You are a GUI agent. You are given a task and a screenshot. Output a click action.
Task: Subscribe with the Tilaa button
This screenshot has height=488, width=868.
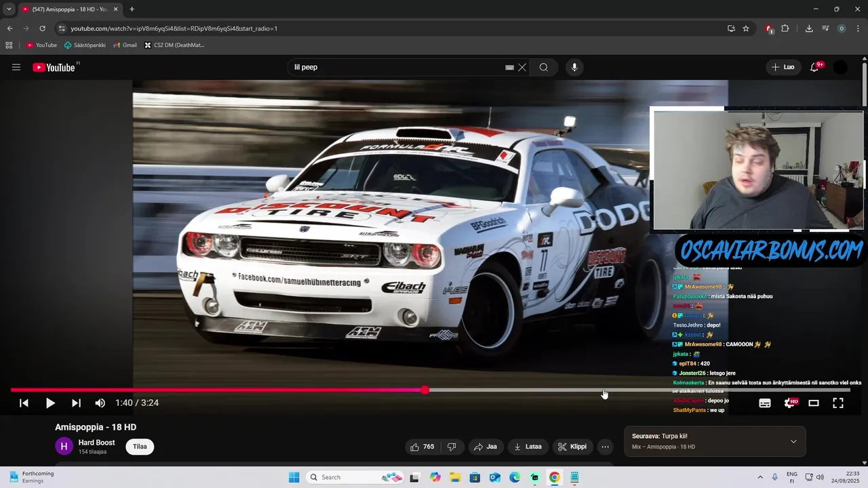point(140,447)
